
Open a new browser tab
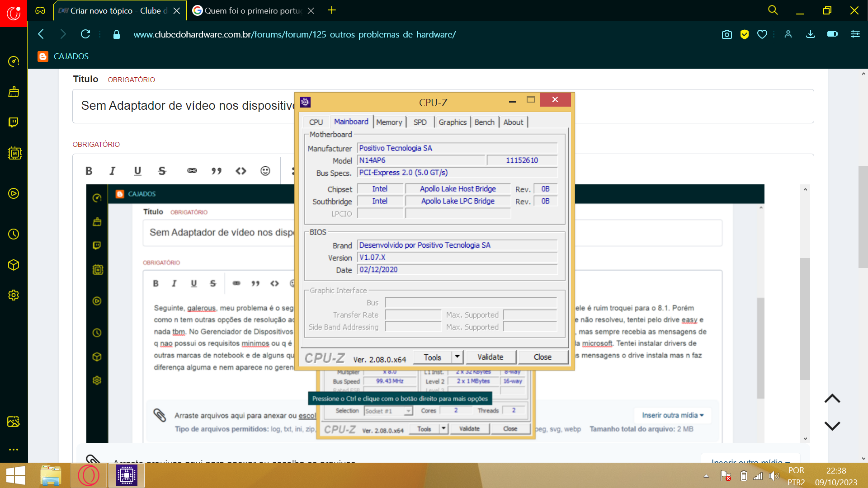pyautogui.click(x=332, y=10)
